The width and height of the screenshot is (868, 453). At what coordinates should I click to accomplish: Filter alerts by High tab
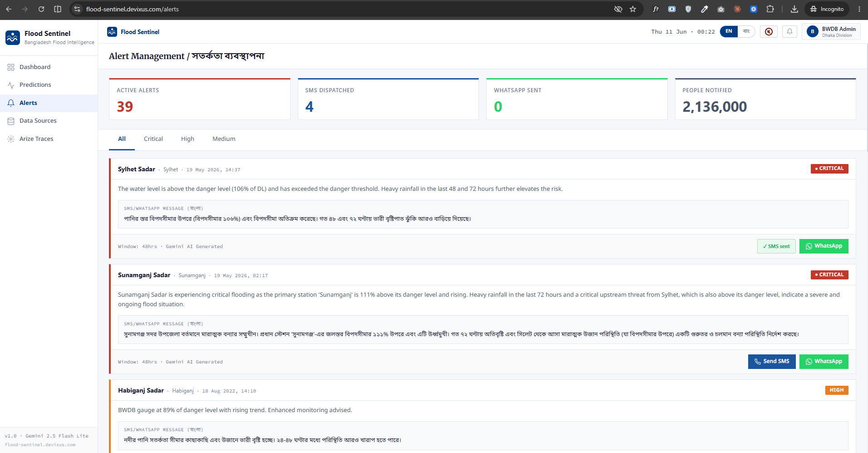[187, 139]
